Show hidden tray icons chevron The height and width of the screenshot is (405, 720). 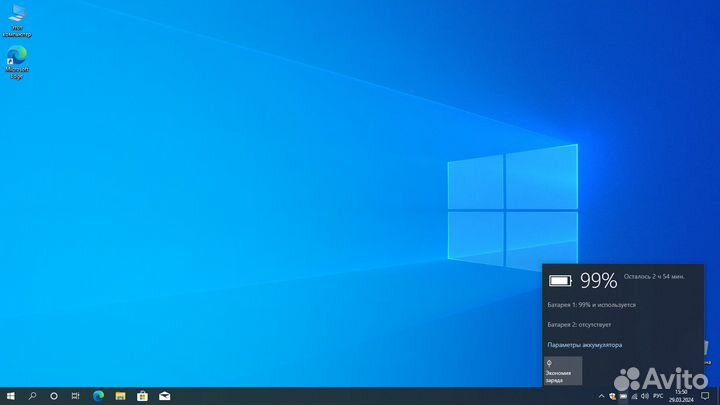point(601,396)
